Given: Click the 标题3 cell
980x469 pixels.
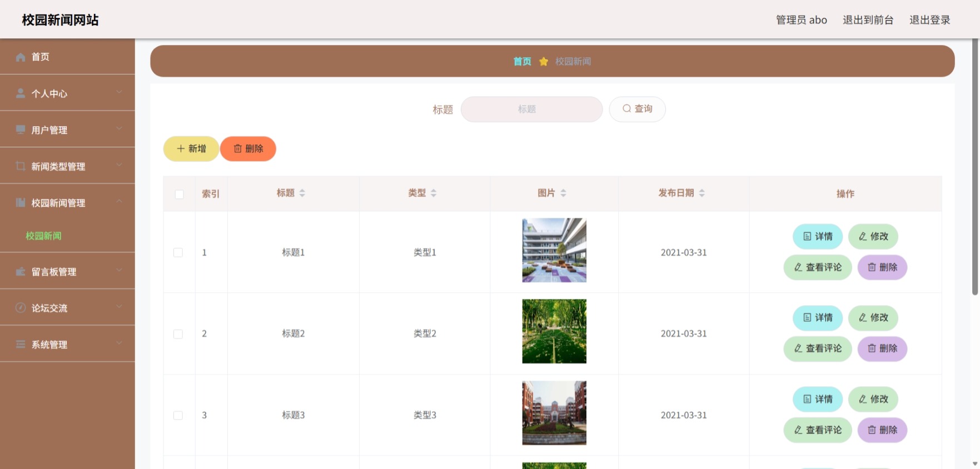Looking at the screenshot, I should 293,415.
